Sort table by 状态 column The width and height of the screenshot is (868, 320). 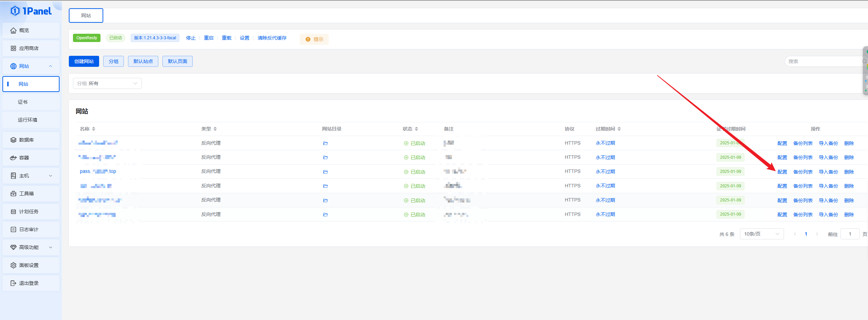[x=416, y=129]
